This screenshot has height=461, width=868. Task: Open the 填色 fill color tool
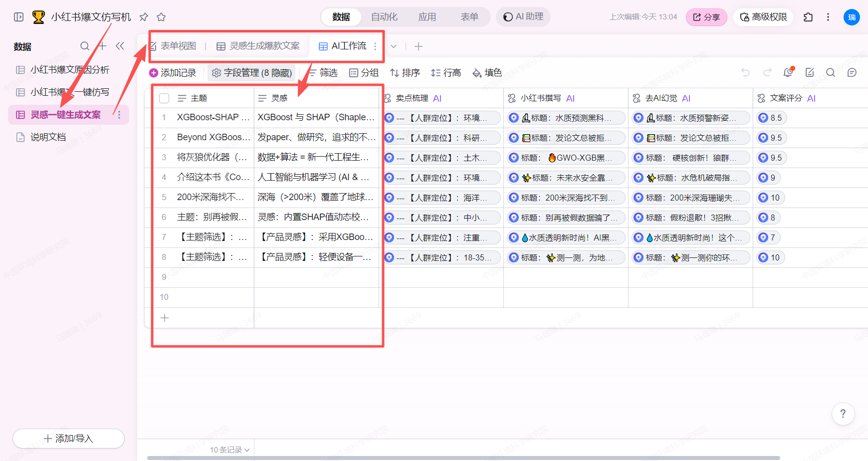487,73
